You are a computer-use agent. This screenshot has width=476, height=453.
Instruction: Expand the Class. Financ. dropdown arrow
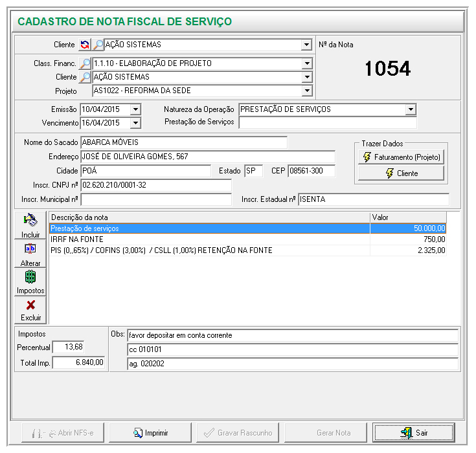tap(307, 63)
